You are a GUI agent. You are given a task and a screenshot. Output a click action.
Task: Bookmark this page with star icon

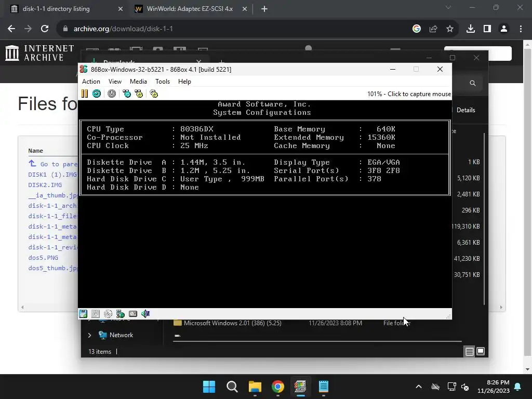pyautogui.click(x=450, y=29)
